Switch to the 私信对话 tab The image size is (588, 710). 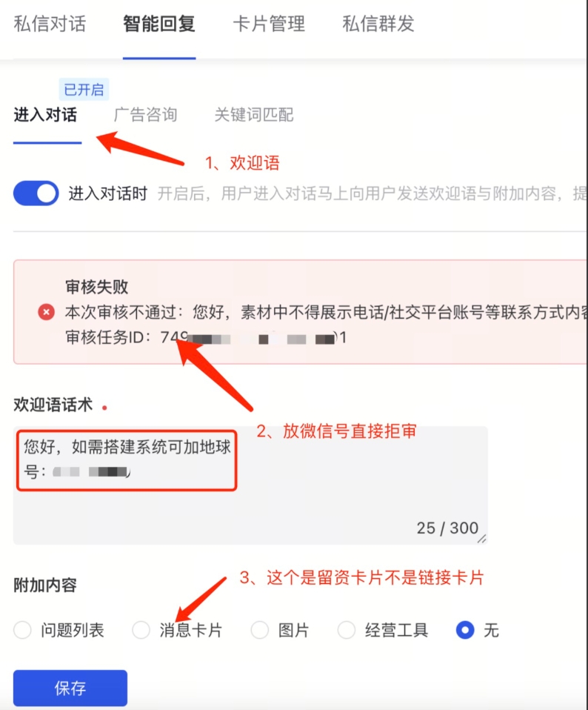[50, 24]
